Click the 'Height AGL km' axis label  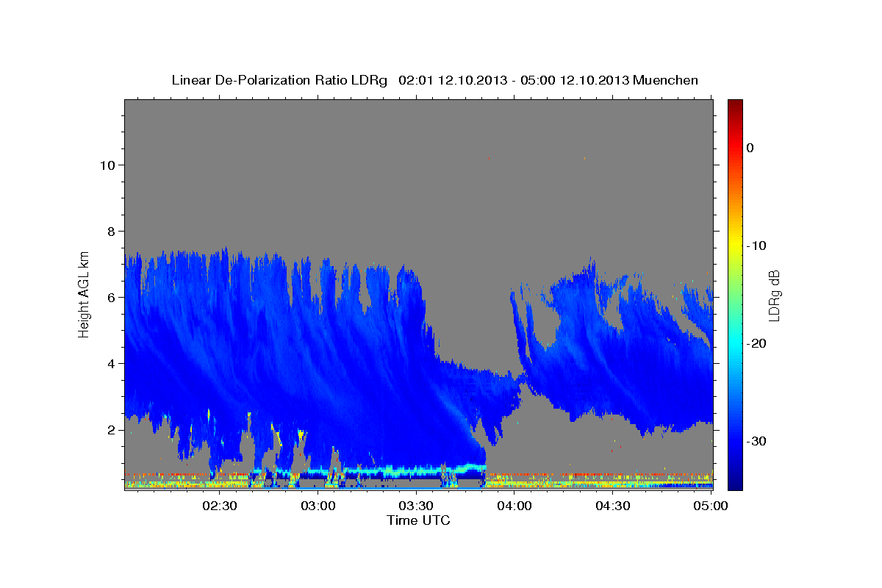pyautogui.click(x=84, y=293)
